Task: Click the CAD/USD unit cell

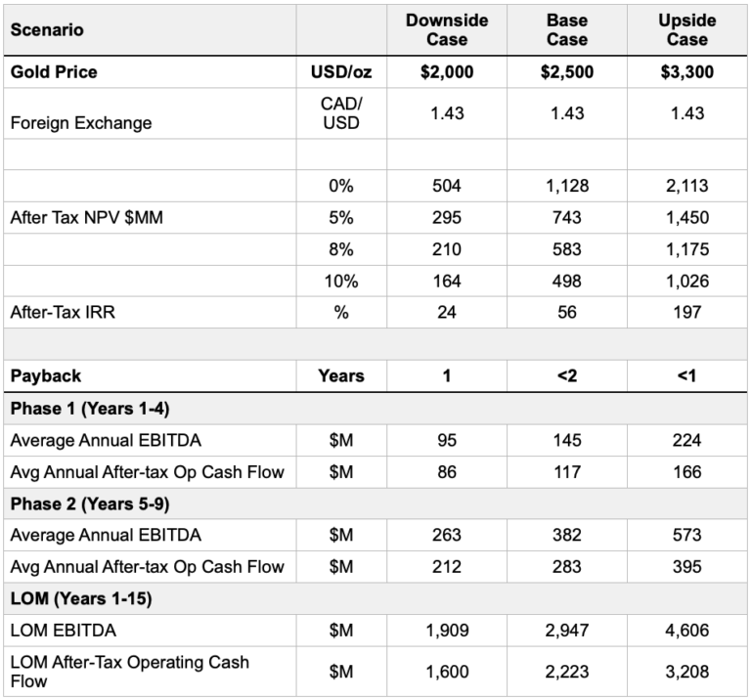Action: coord(341,113)
